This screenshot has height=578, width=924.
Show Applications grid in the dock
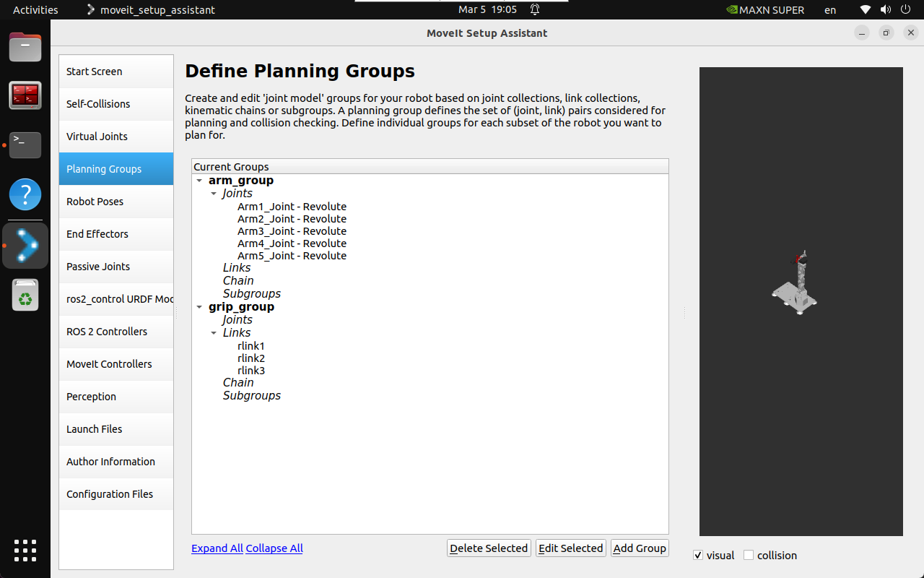point(25,550)
